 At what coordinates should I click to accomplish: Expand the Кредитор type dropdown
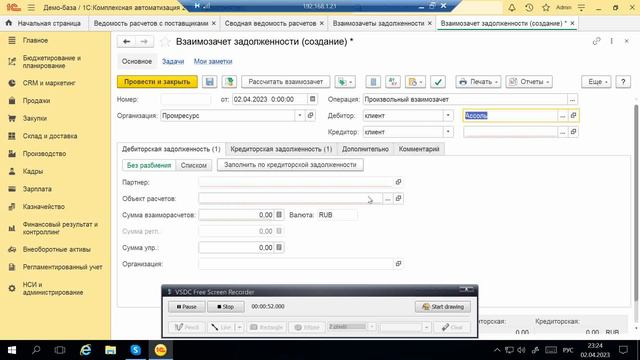point(448,132)
